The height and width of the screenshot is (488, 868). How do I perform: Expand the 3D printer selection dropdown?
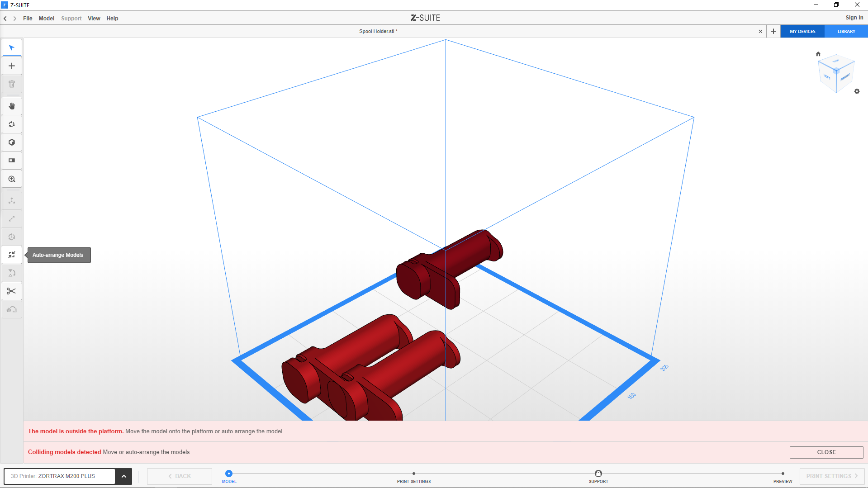123,476
